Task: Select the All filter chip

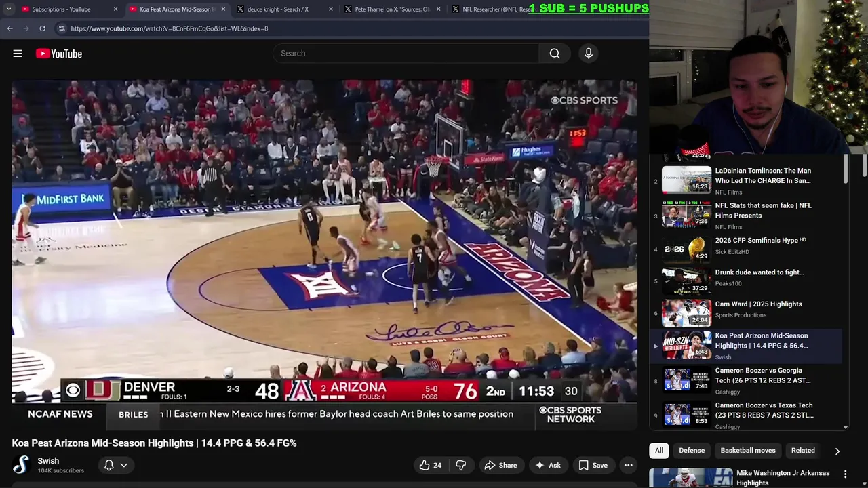Action: click(x=659, y=451)
